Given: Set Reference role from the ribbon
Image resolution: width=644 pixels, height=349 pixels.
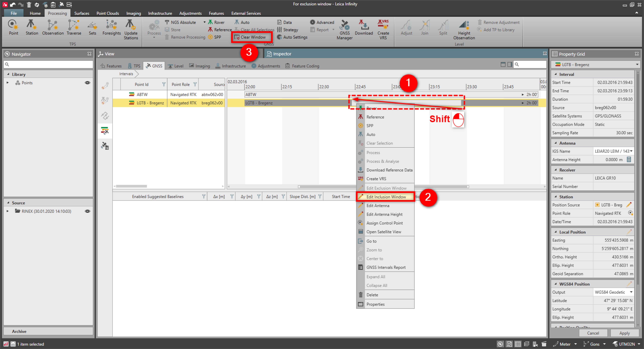Looking at the screenshot, I should point(220,30).
